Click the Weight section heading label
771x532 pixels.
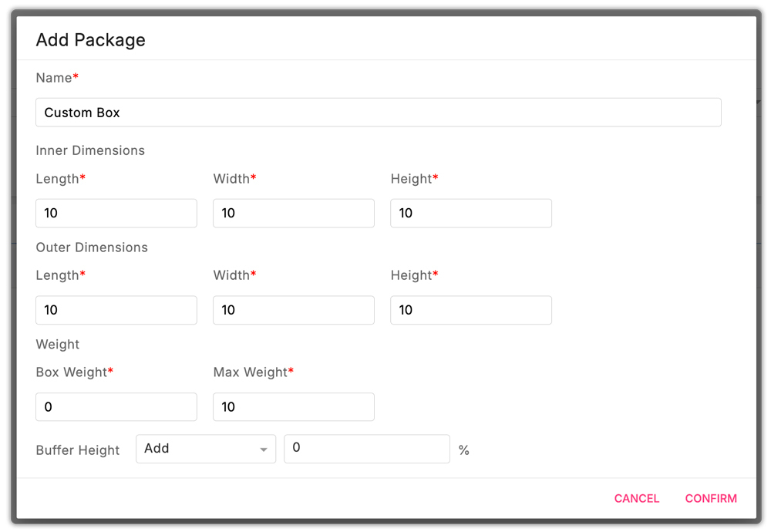pos(57,344)
